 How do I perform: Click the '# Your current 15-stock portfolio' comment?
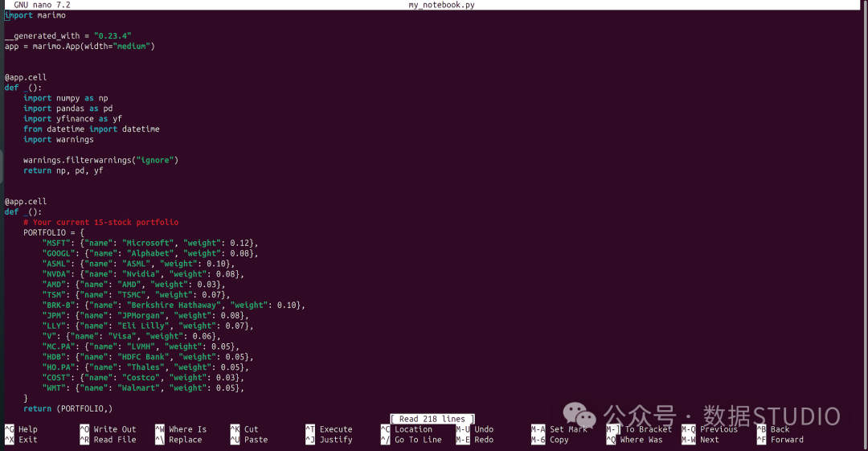click(x=100, y=222)
